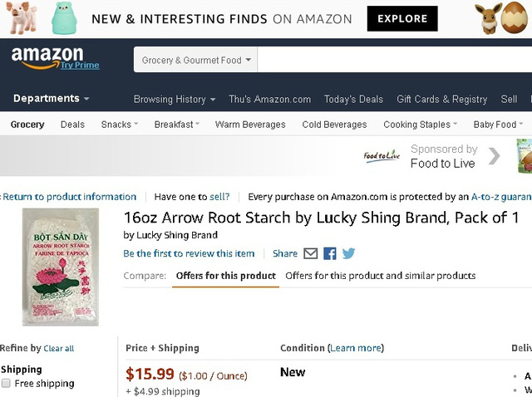This screenshot has height=397, width=532.
Task: Expand the Departments menu
Action: [52, 99]
